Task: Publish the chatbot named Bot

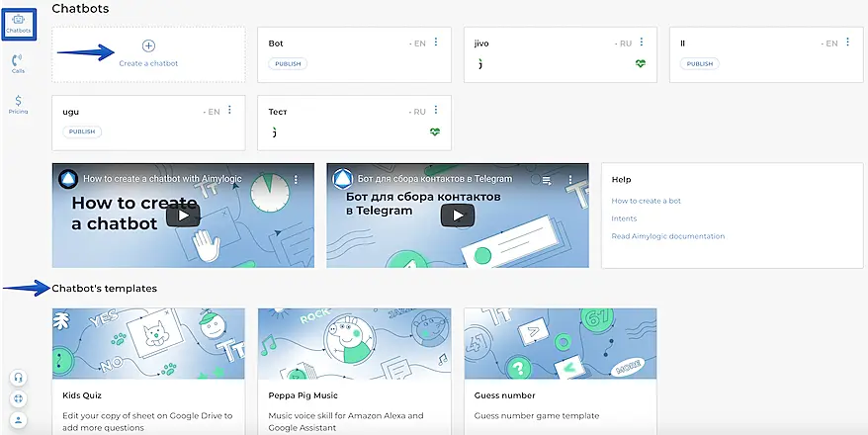Action: [288, 63]
